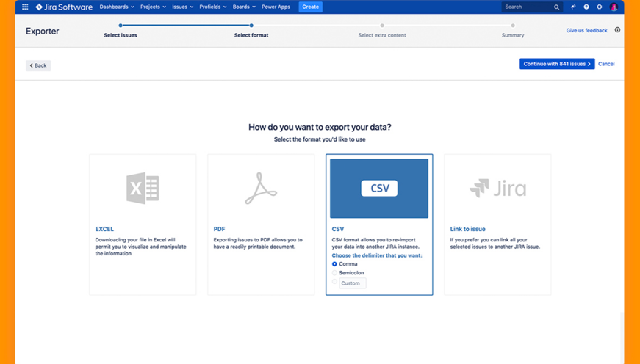Open the app switcher grid icon
Image resolution: width=640 pixels, height=364 pixels.
[25, 7]
